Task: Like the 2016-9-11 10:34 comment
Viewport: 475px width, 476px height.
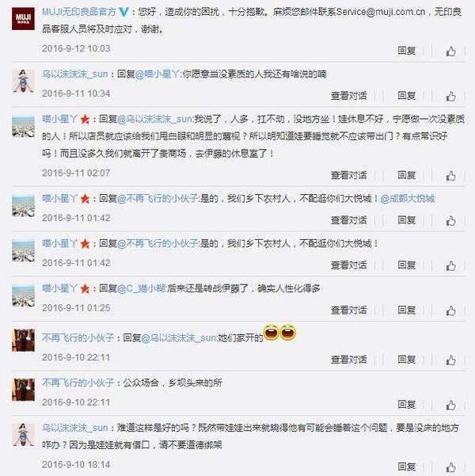Action: (450, 97)
